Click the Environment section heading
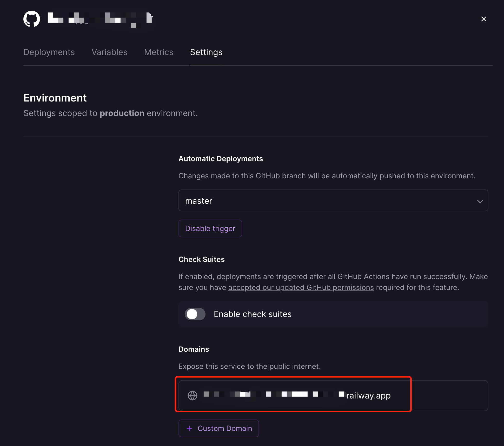The image size is (504, 446). [55, 98]
